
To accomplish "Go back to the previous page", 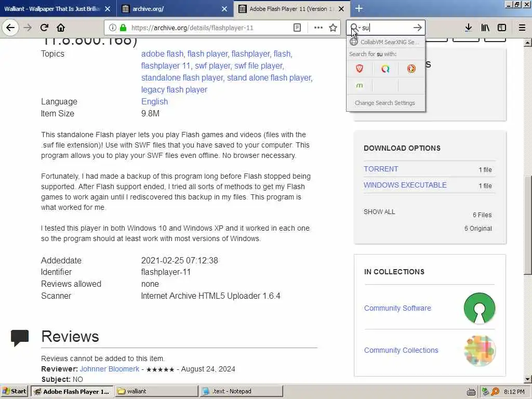I will point(10,28).
